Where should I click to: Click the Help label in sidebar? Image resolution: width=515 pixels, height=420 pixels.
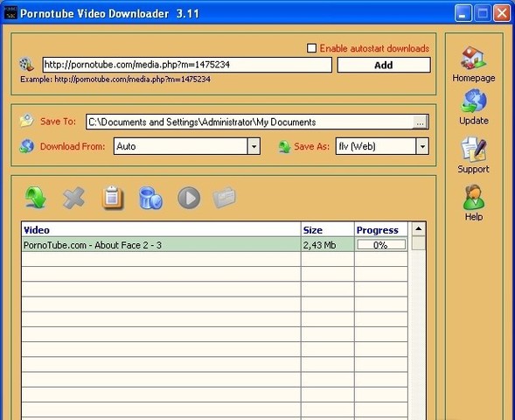(x=474, y=217)
